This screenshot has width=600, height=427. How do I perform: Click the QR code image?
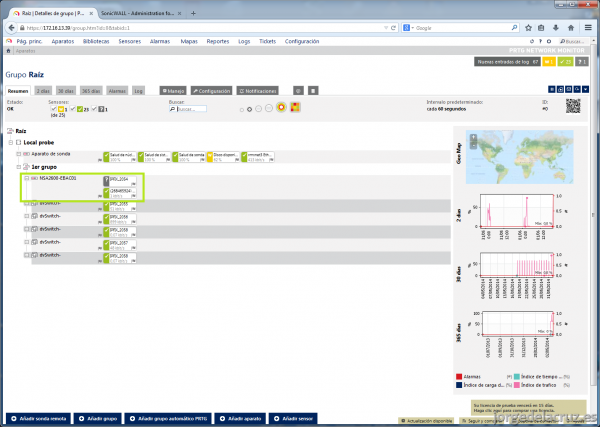(573, 106)
